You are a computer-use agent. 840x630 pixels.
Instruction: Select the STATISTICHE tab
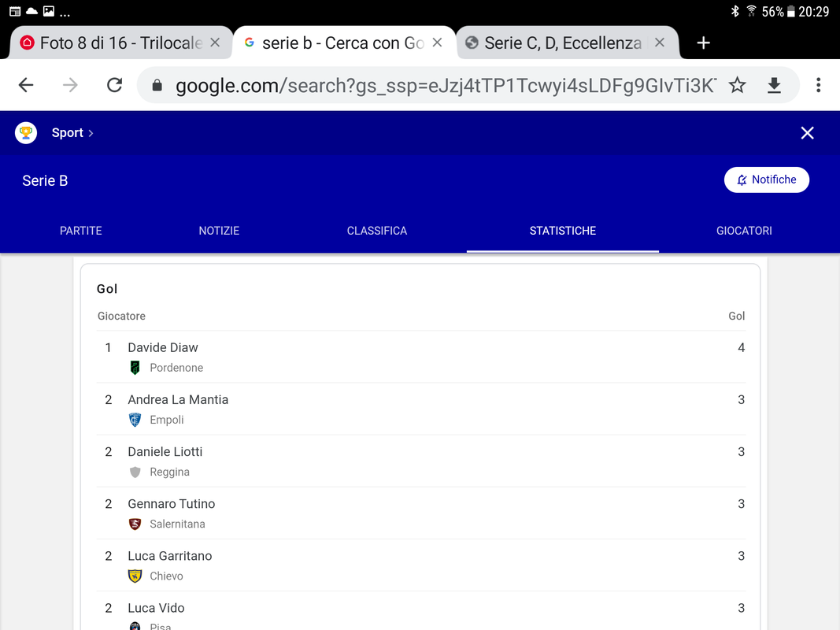coord(563,231)
